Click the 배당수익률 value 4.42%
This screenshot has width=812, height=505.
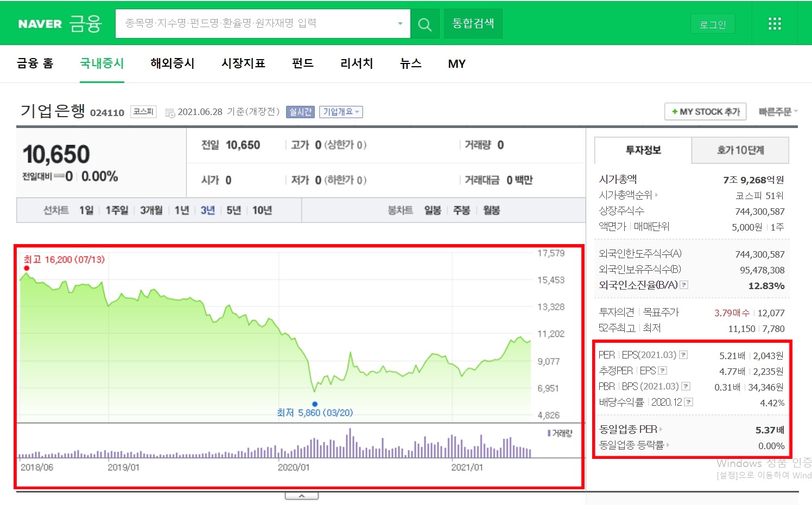(x=772, y=403)
